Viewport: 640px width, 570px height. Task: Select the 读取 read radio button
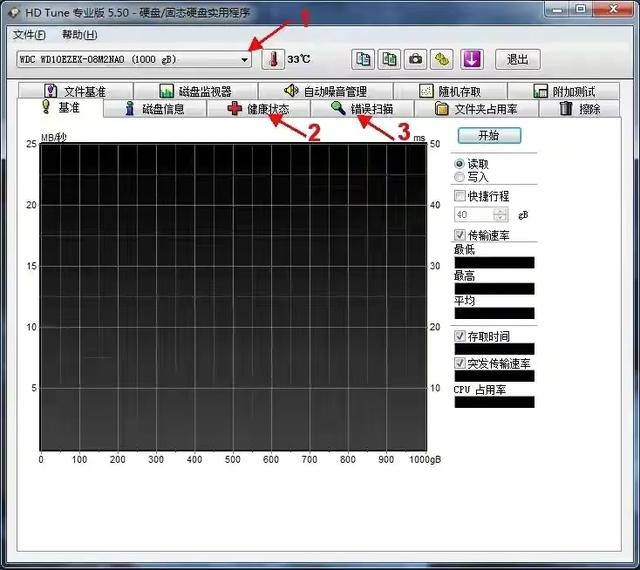(460, 163)
